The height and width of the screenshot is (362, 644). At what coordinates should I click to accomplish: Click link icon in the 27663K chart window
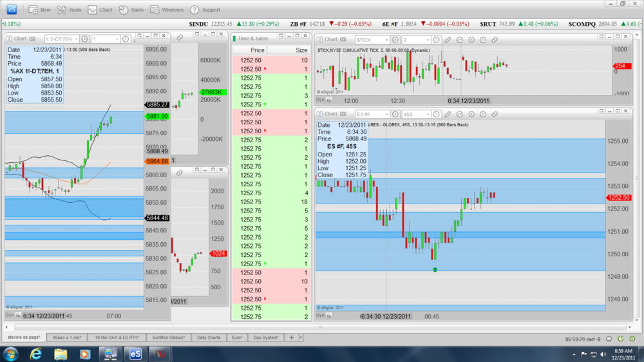[x=180, y=38]
